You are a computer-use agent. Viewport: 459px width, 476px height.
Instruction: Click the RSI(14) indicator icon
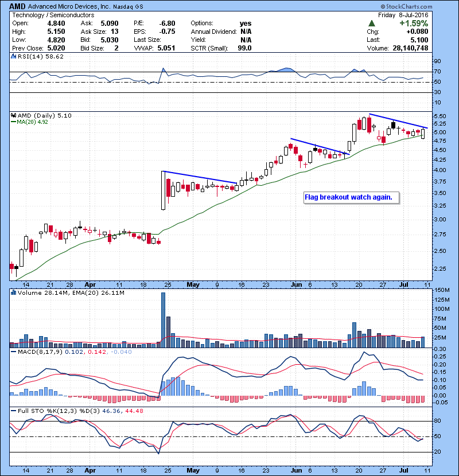13,56
